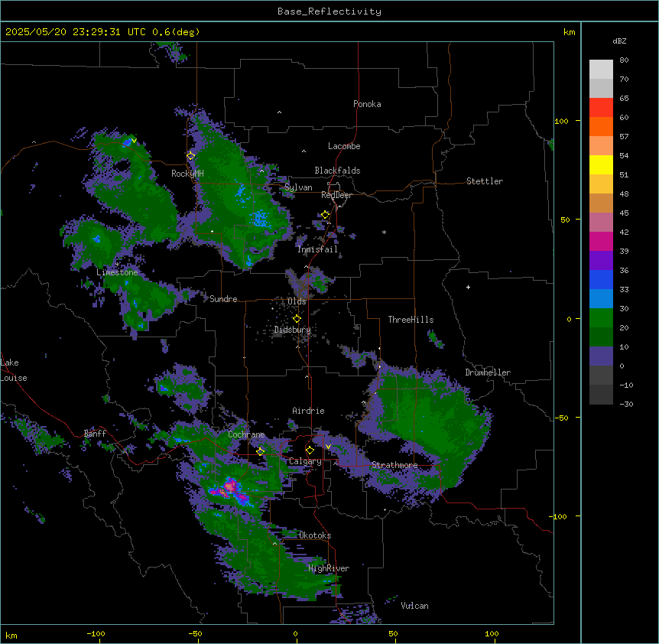This screenshot has height=644, width=659.
Task: Pick the purple 36-39 dBZ legend swatch
Action: pyautogui.click(x=601, y=261)
